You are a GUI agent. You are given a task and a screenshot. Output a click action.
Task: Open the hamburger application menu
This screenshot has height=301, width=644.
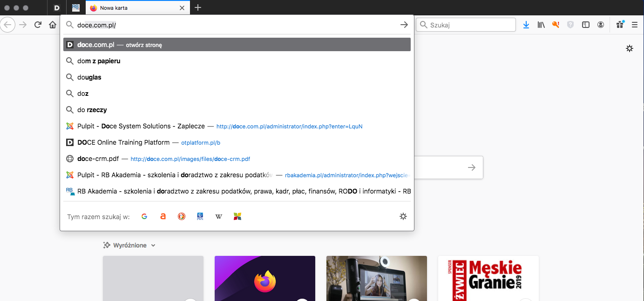point(634,25)
